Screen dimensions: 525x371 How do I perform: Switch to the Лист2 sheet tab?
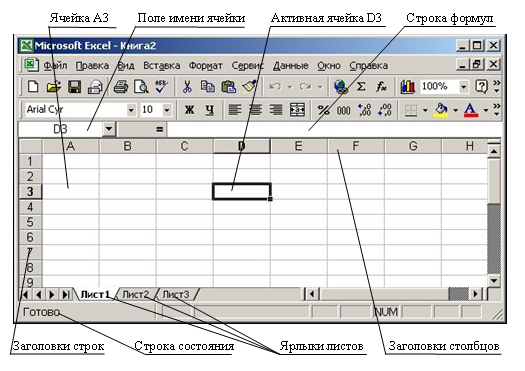(136, 294)
